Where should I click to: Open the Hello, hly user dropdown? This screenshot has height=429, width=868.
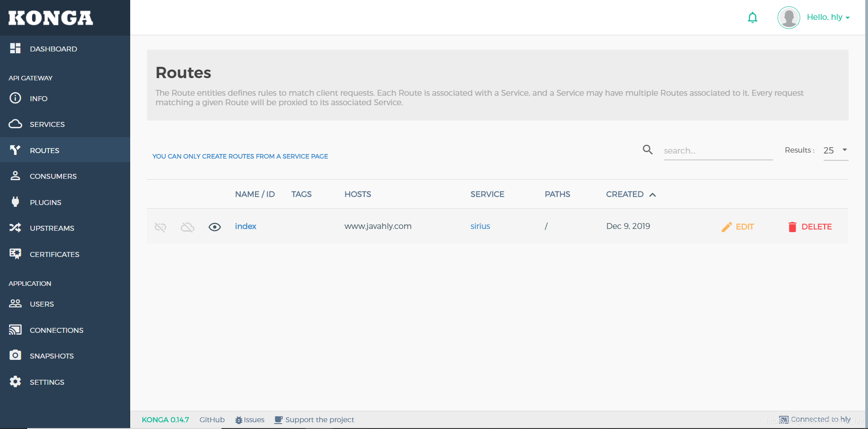coord(828,17)
